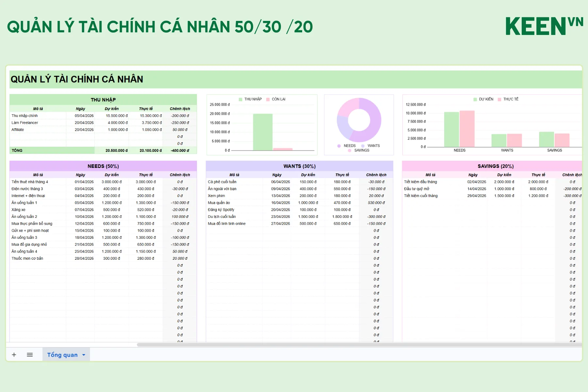Click the KEEN VN logo

click(x=544, y=26)
